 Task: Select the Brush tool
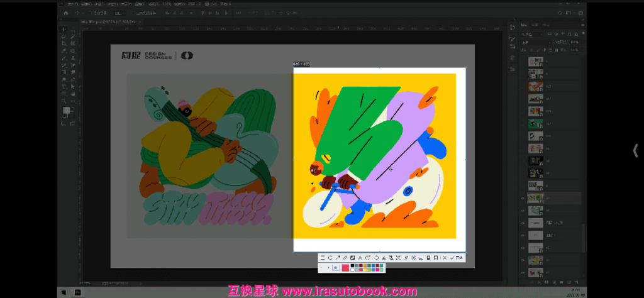click(64, 58)
